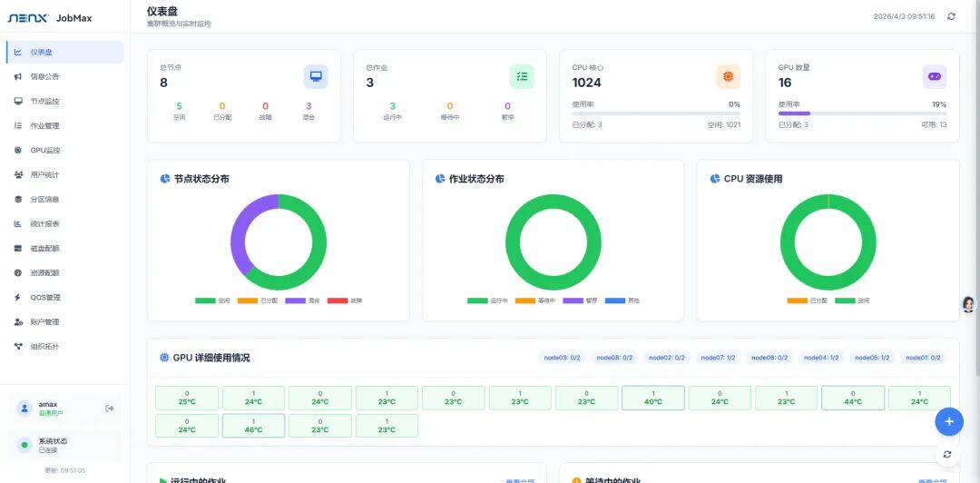Click the monitor icon in the 总节点 card
980x483 pixels.
point(316,77)
